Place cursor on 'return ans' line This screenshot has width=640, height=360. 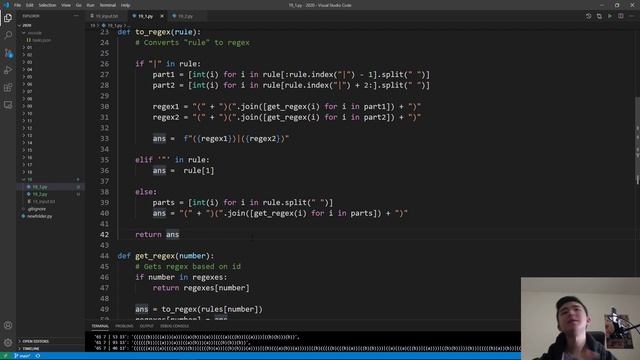pos(157,235)
